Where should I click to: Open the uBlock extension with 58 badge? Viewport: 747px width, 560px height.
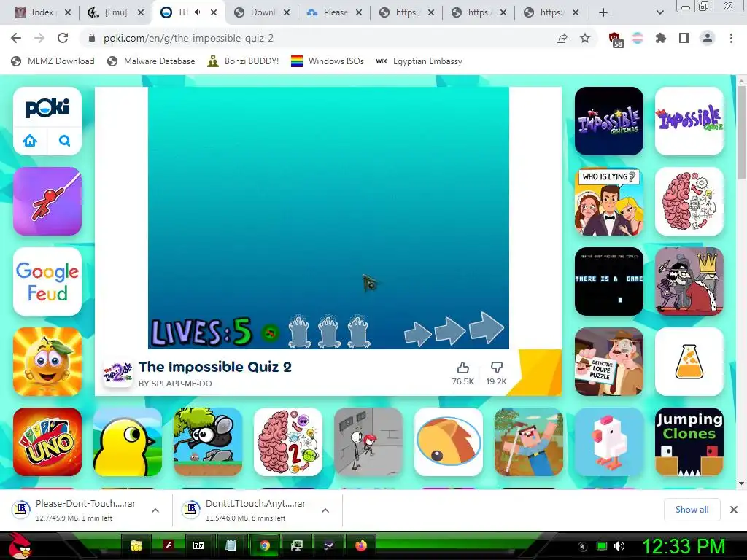616,39
